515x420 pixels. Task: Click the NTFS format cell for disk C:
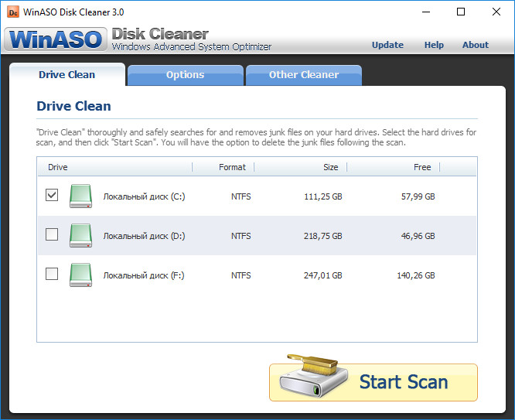pyautogui.click(x=241, y=196)
